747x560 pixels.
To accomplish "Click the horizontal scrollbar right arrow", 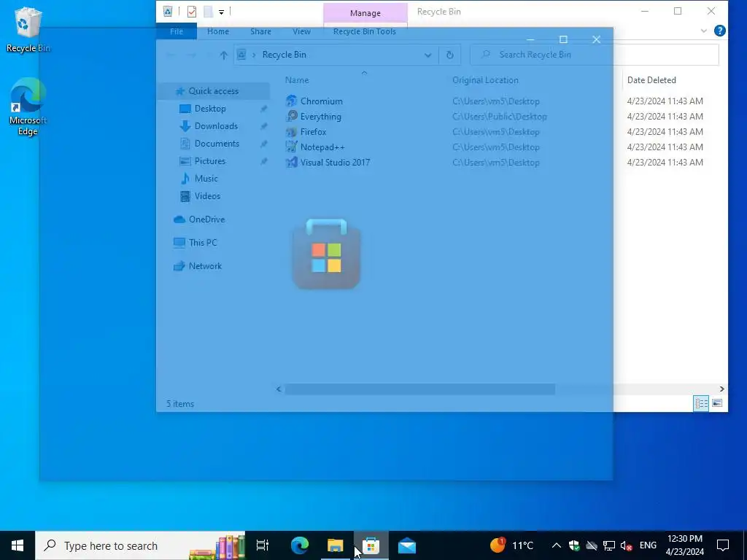I will [721, 389].
